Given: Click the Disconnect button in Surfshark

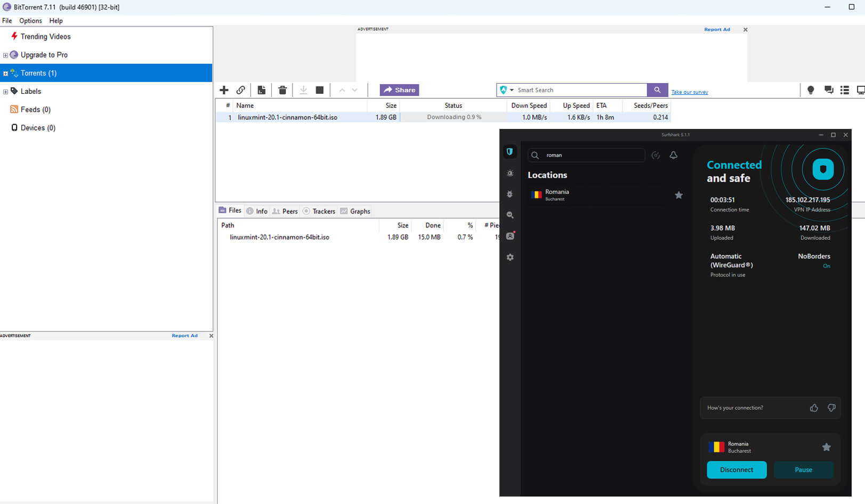Looking at the screenshot, I should [x=737, y=470].
